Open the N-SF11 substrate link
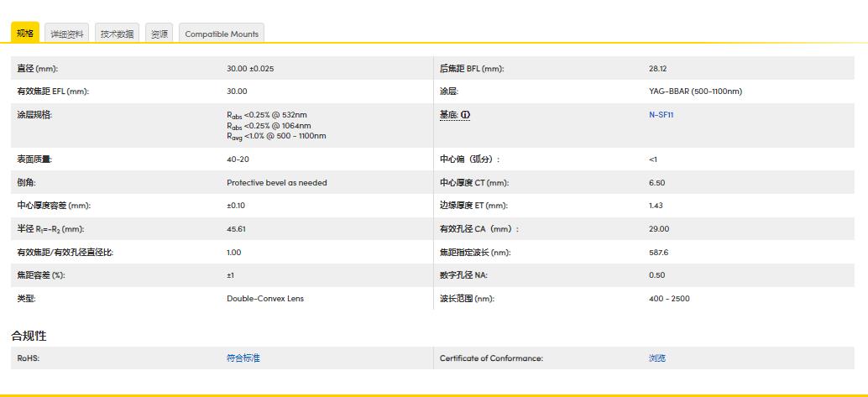Image resolution: width=868 pixels, height=397 pixels. (661, 115)
